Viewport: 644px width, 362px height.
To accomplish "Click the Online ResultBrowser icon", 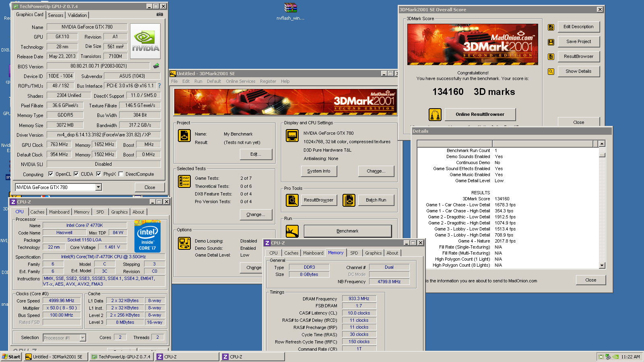I will tap(435, 115).
